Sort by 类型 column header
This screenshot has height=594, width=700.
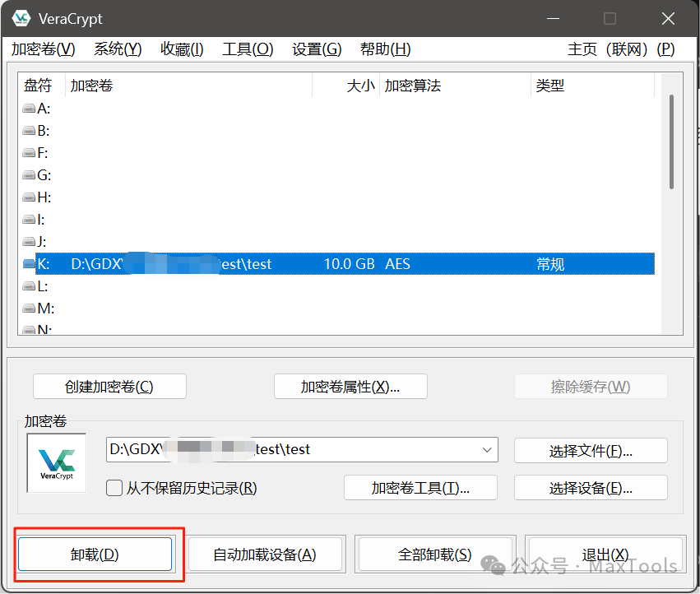[592, 85]
